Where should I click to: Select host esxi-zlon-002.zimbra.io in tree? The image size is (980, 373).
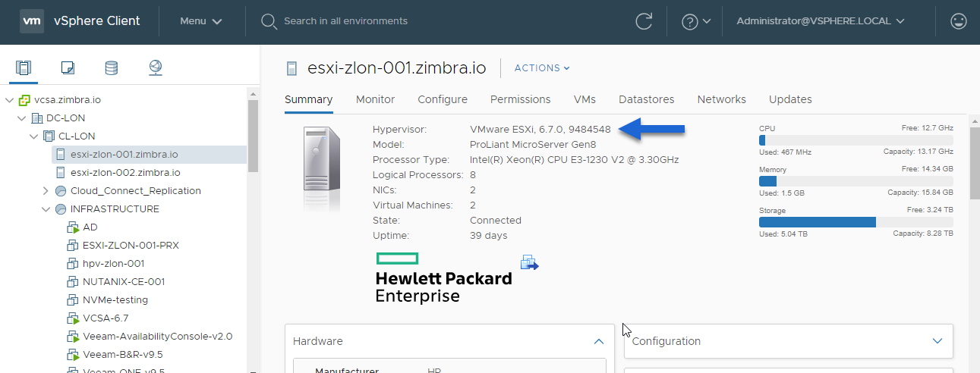point(125,173)
